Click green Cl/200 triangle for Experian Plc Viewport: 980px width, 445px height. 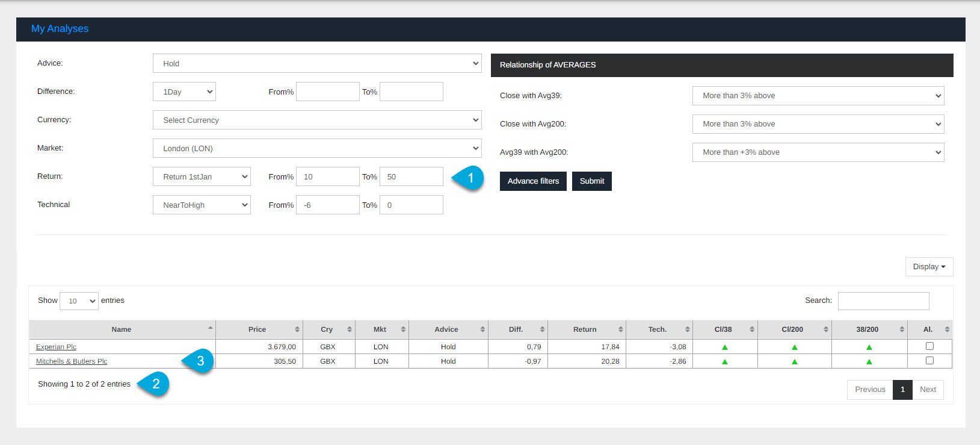795,347
